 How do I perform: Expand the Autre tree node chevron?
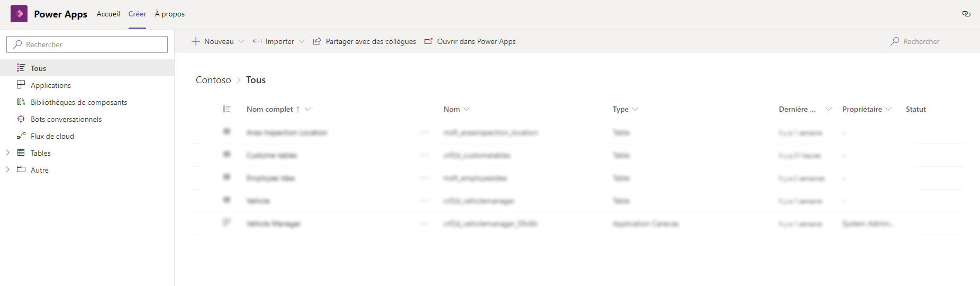(7, 169)
